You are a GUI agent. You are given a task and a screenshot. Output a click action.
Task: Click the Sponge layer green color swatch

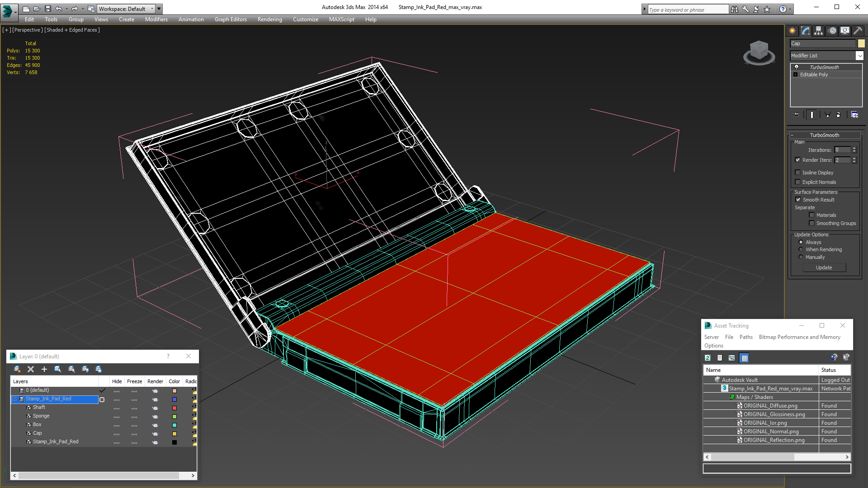[175, 417]
